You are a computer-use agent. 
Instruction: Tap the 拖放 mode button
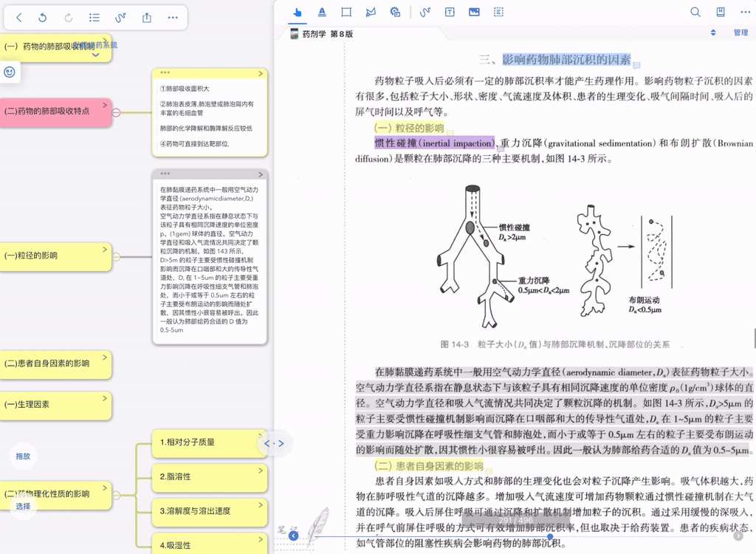click(x=23, y=456)
